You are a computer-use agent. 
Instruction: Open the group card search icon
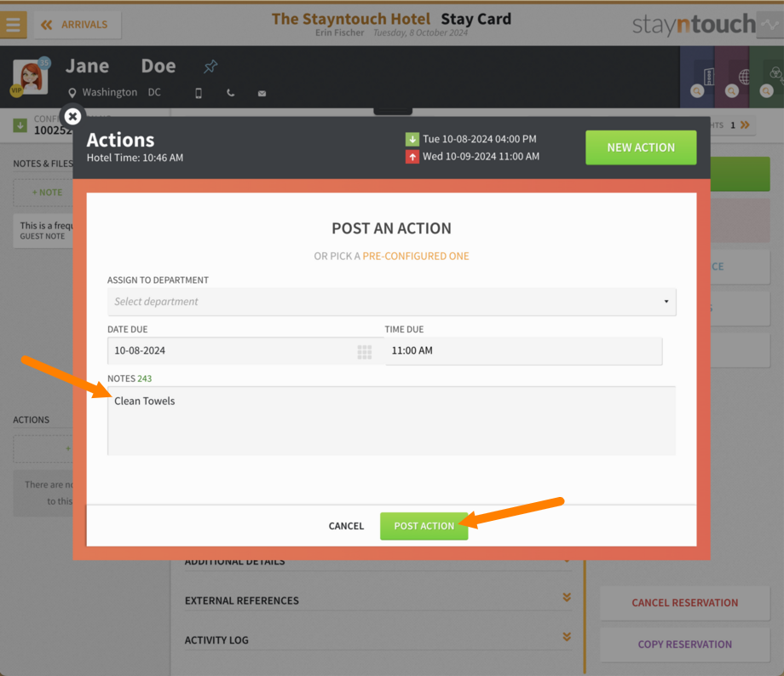(766, 91)
